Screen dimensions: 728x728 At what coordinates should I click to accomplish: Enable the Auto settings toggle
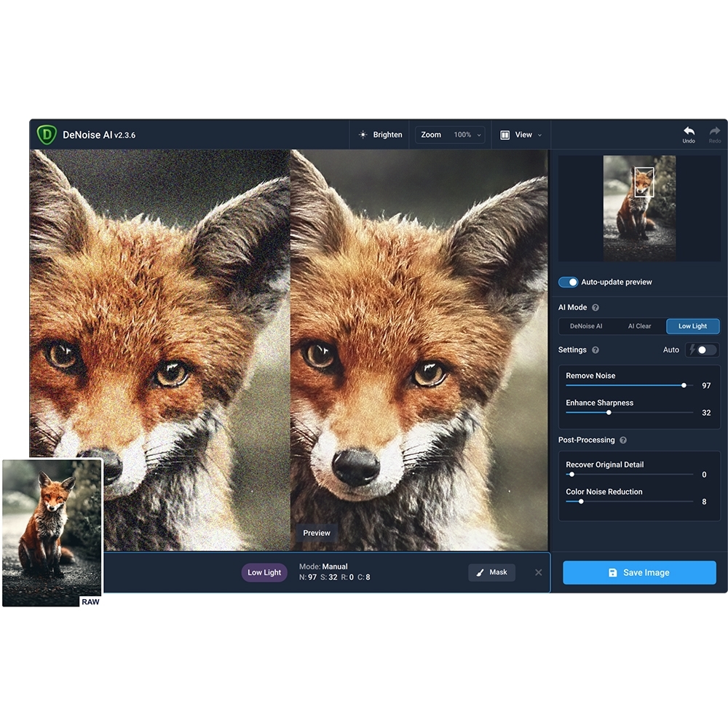[701, 350]
